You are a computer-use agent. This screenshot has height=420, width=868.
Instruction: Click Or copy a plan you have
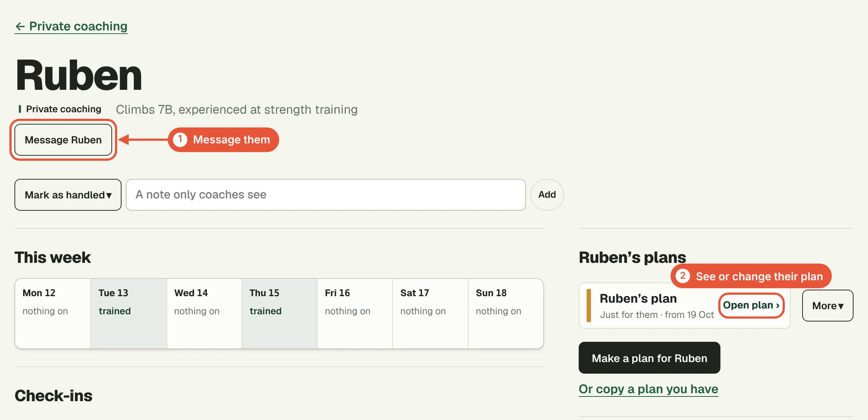pos(648,389)
